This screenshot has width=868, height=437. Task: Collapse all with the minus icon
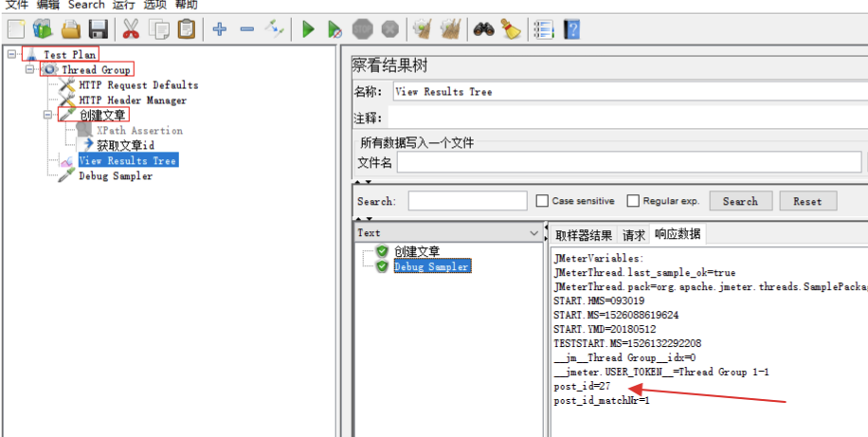pos(247,28)
